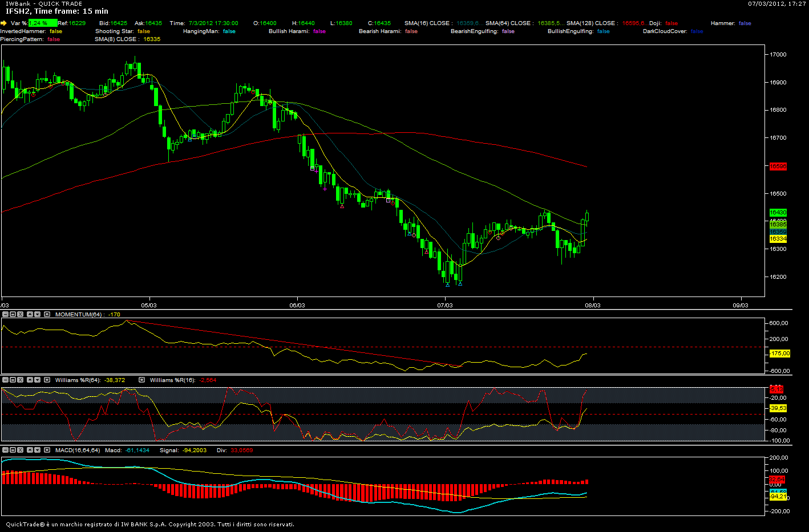Click the HangingMan false indicator
Image resolution: width=809 pixels, height=532 pixels.
(x=209, y=31)
